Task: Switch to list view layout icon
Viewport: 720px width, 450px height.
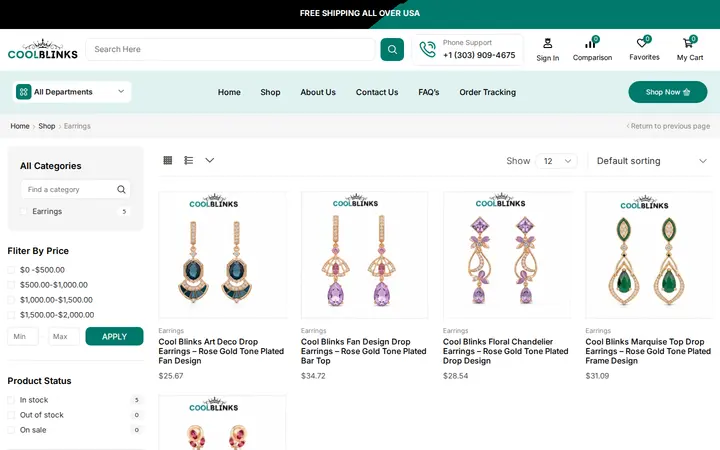Action: (x=188, y=160)
